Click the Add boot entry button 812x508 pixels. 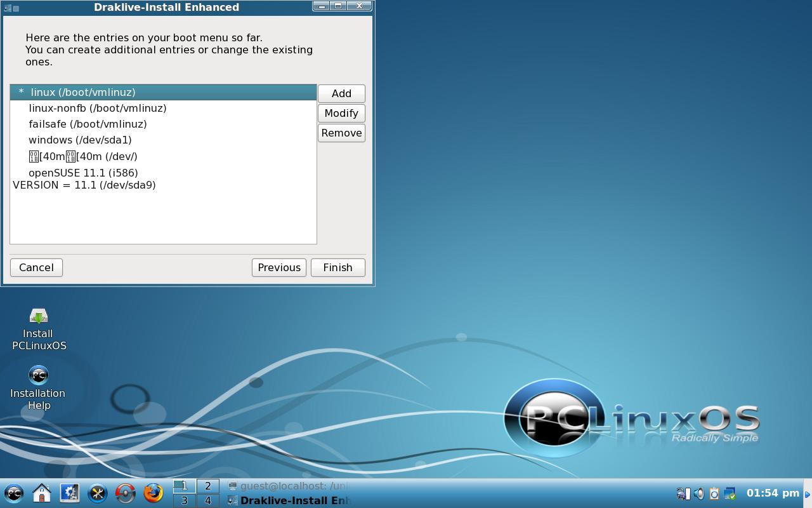341,93
